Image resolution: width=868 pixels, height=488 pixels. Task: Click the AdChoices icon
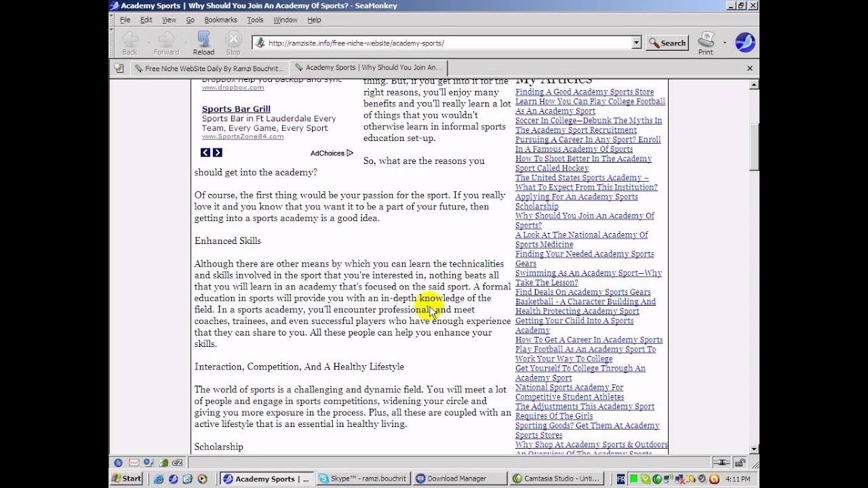tap(350, 153)
